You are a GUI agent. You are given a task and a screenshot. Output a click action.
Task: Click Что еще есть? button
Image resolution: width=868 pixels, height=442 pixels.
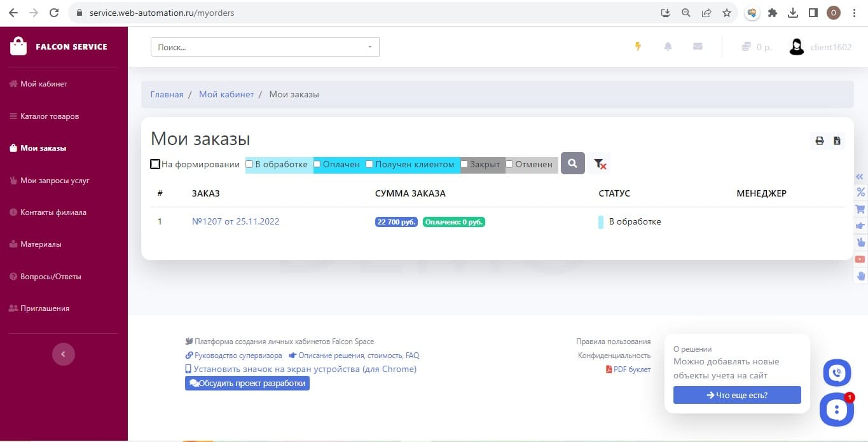(x=737, y=395)
